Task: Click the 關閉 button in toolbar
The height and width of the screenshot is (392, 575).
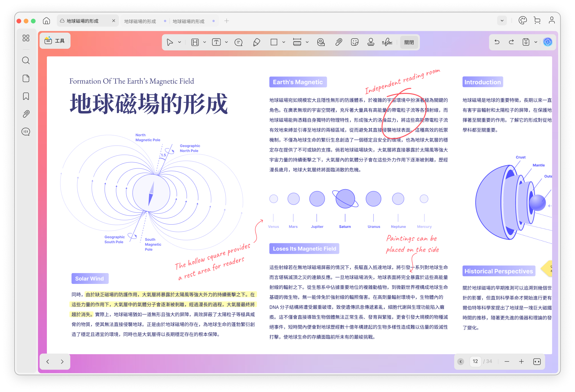Action: pyautogui.click(x=409, y=42)
